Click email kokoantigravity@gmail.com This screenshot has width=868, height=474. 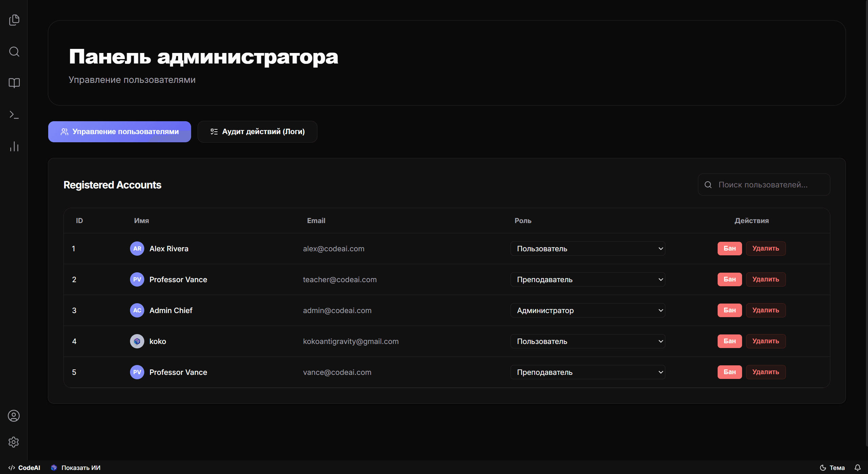pos(351,341)
